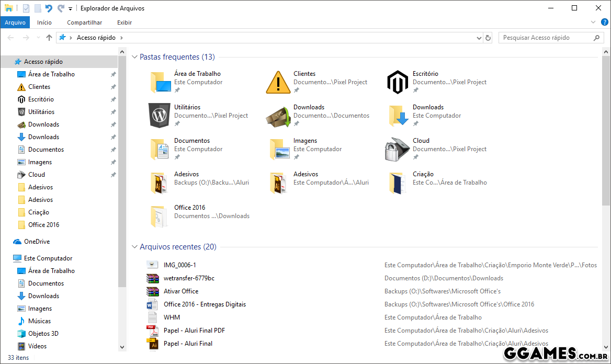Open the Cloud scanner-lock icon folder

397,150
